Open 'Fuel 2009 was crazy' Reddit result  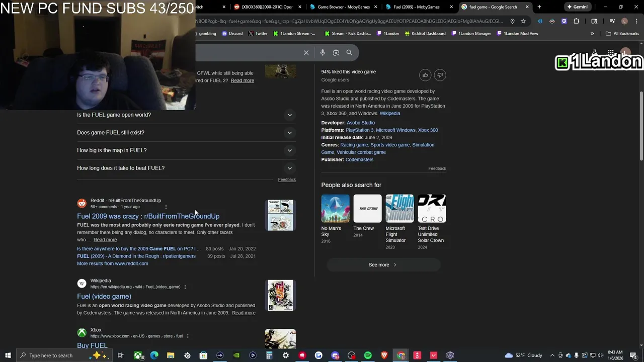(148, 216)
